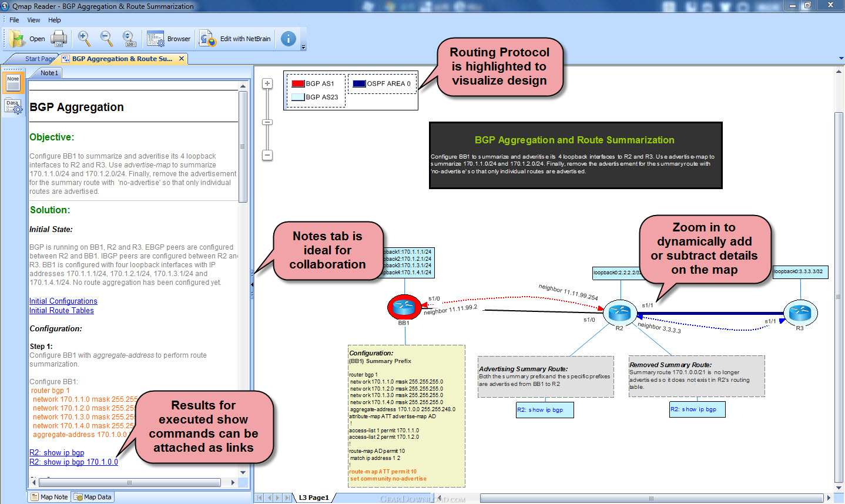Click "R2: show ip bgp" under Advertising Summary Route
This screenshot has width=845, height=504.
(x=545, y=409)
